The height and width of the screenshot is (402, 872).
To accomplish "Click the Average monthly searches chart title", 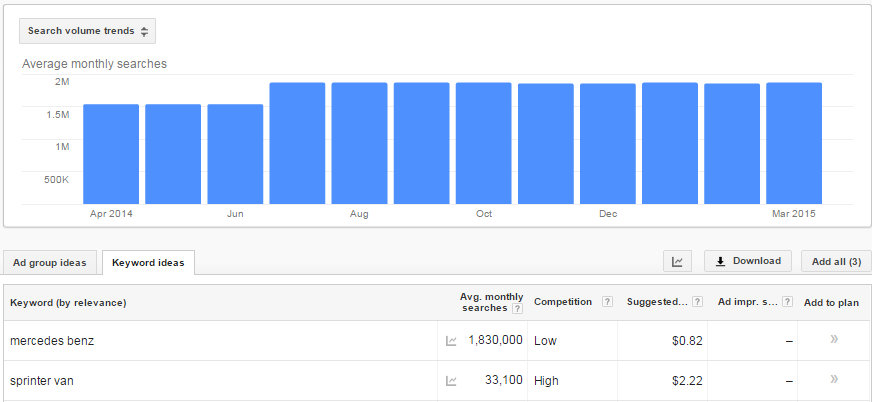I will click(95, 64).
